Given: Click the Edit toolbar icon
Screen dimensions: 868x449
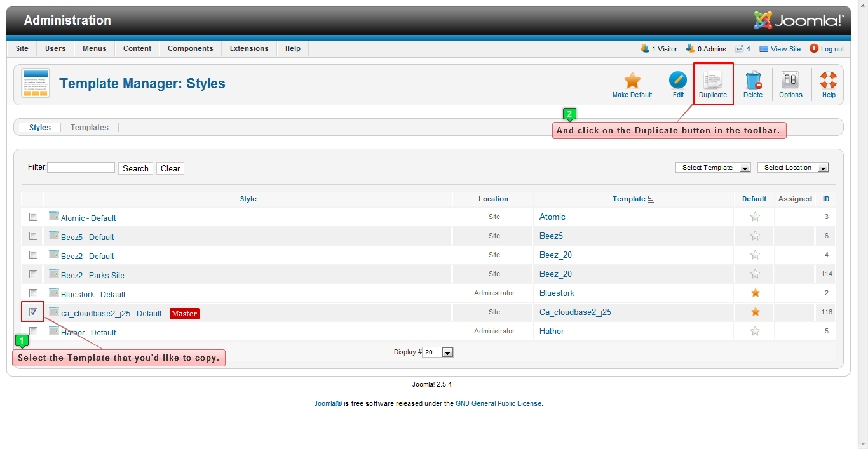Looking at the screenshot, I should pyautogui.click(x=678, y=80).
